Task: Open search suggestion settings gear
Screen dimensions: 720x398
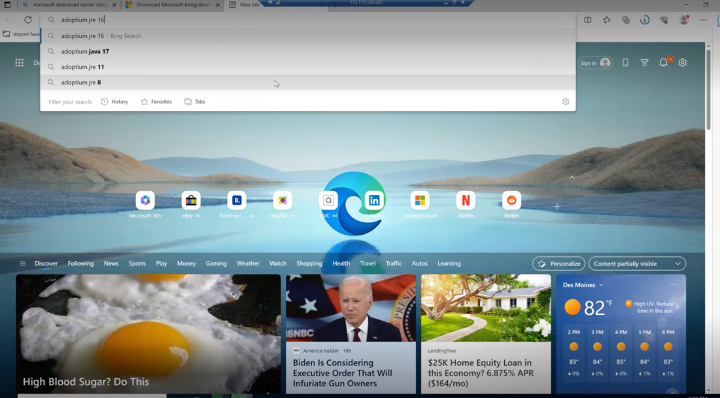Action: point(565,102)
